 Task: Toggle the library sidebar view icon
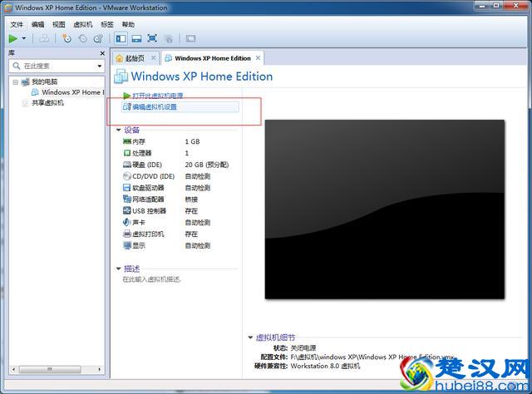tap(121, 39)
